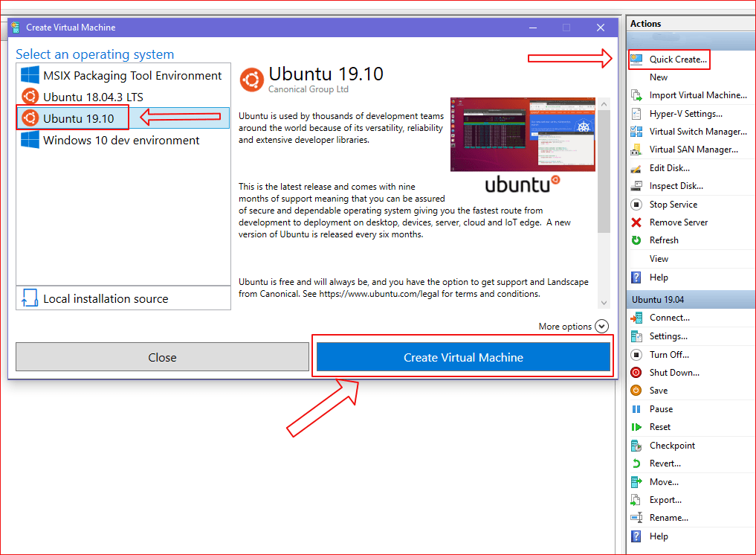Expand More options chevron
The image size is (756, 555).
point(601,327)
